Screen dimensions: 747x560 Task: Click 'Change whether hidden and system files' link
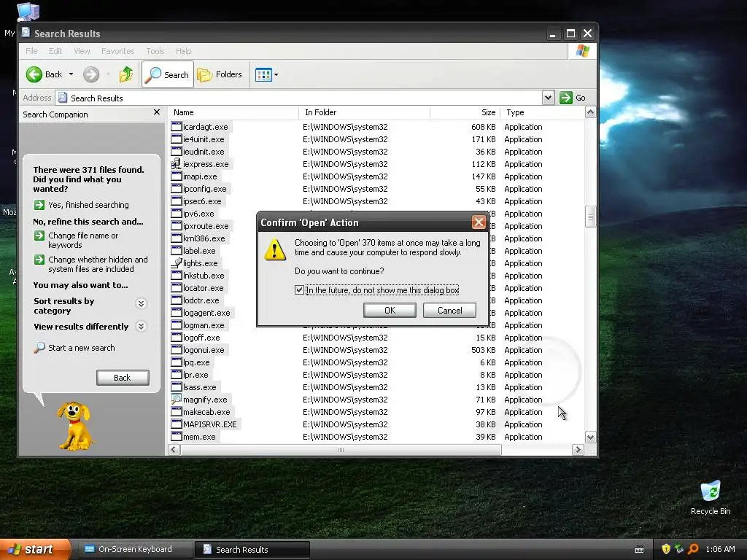pos(98,264)
